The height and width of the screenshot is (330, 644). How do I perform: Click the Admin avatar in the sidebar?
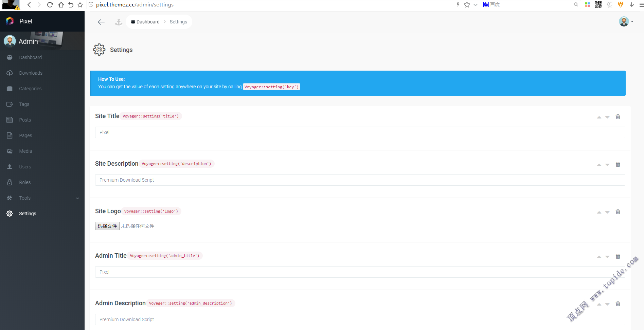pyautogui.click(x=10, y=41)
